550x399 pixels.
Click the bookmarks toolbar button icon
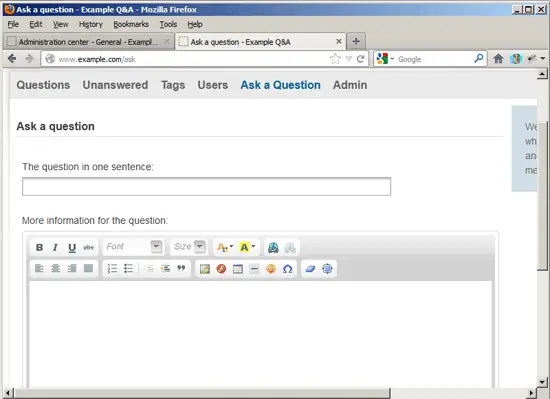click(516, 59)
